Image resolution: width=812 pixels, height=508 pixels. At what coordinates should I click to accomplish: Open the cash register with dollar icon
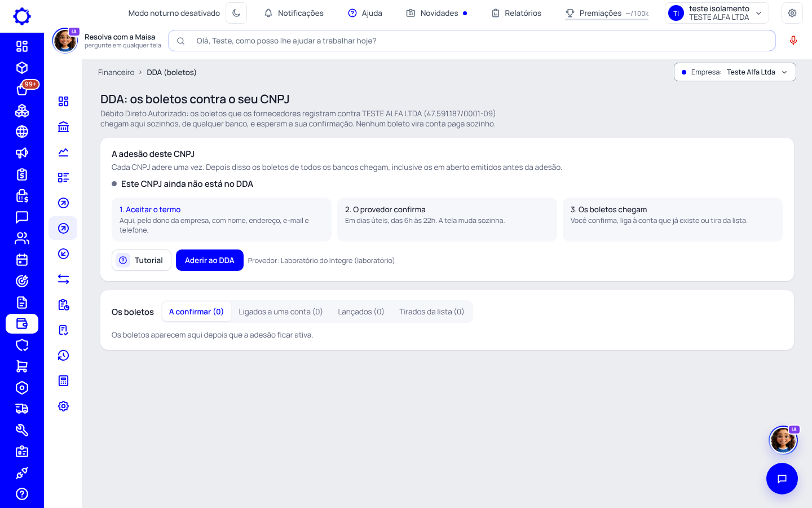coord(22,196)
